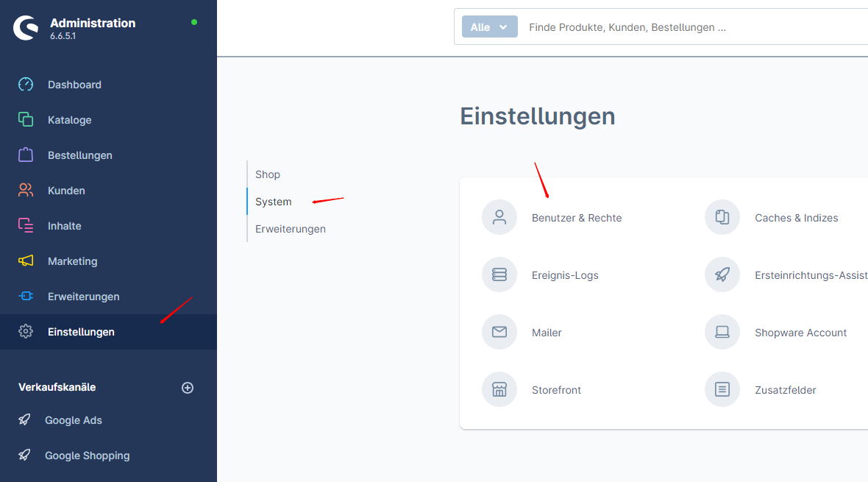Click the Shopware logo icon
This screenshot has height=482, width=868.
point(26,28)
